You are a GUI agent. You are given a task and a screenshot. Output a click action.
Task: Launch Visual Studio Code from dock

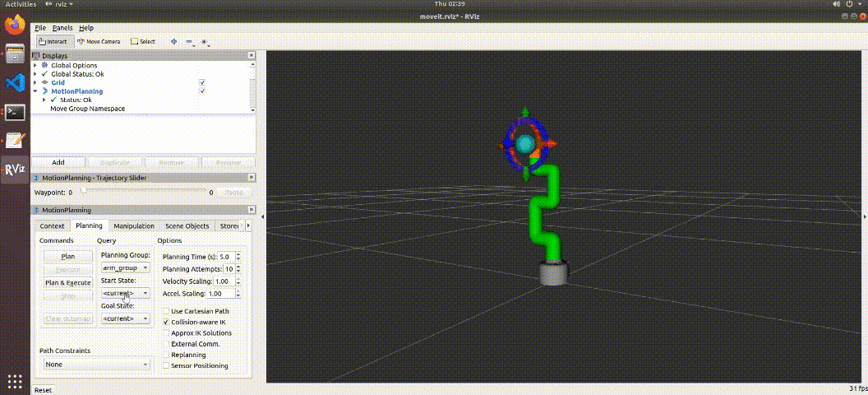click(15, 83)
